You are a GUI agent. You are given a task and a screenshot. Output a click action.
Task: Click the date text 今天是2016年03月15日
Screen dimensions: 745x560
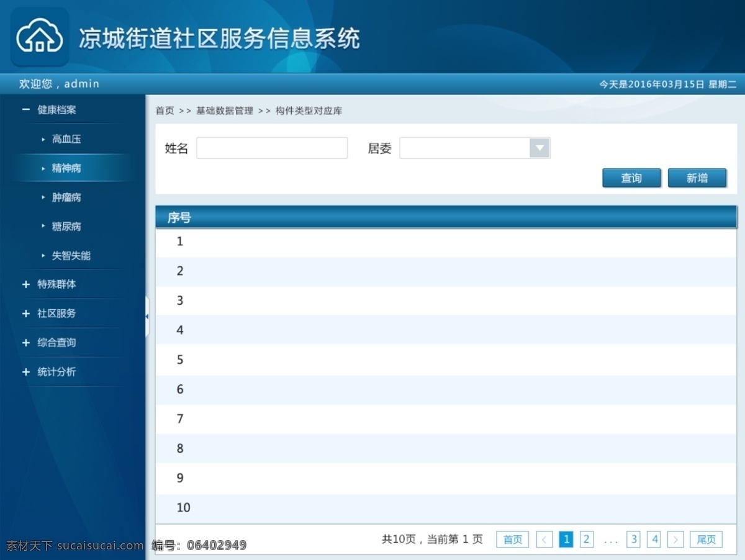coord(651,84)
